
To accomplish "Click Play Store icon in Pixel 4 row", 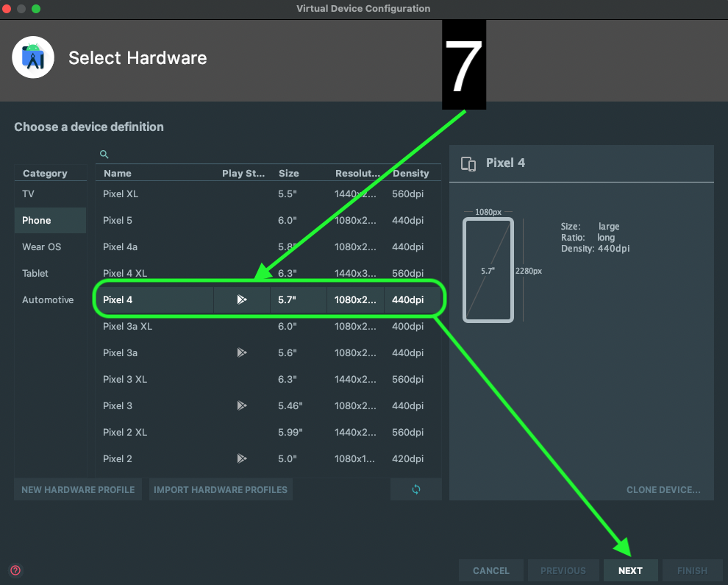I will point(241,300).
